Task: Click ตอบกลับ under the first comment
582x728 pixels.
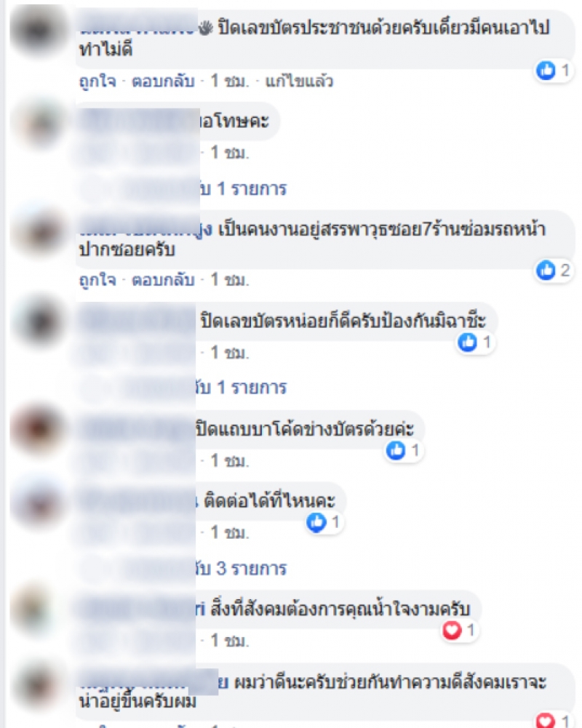Action: [163, 81]
